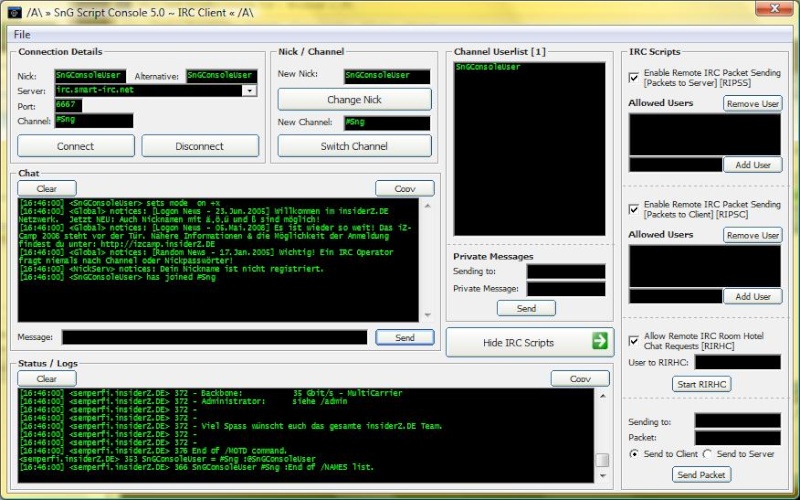Focus RIPSC new user input field
The image size is (800, 500).
[676, 296]
